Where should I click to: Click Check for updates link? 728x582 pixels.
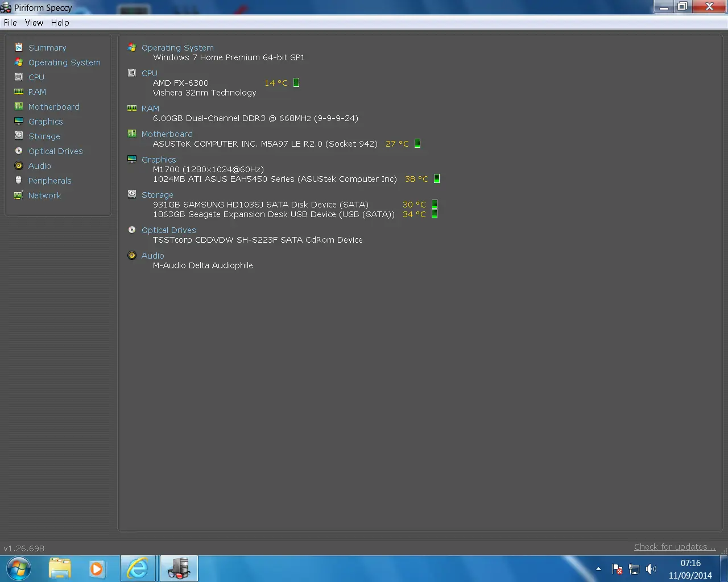(x=675, y=547)
